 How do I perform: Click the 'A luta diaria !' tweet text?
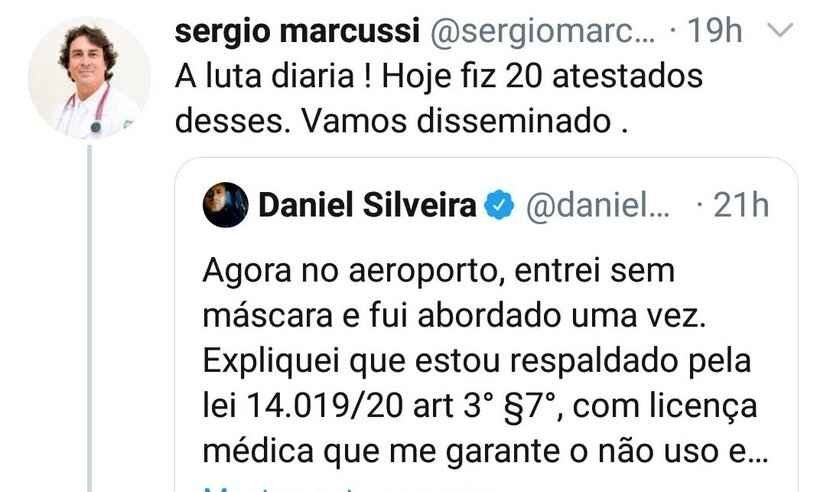coord(274,77)
